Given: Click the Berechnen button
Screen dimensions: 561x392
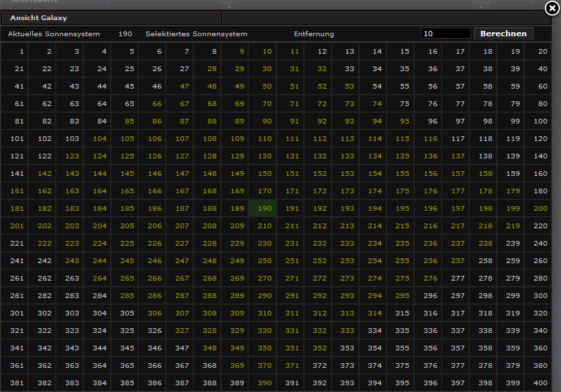Looking at the screenshot, I should pyautogui.click(x=503, y=34).
